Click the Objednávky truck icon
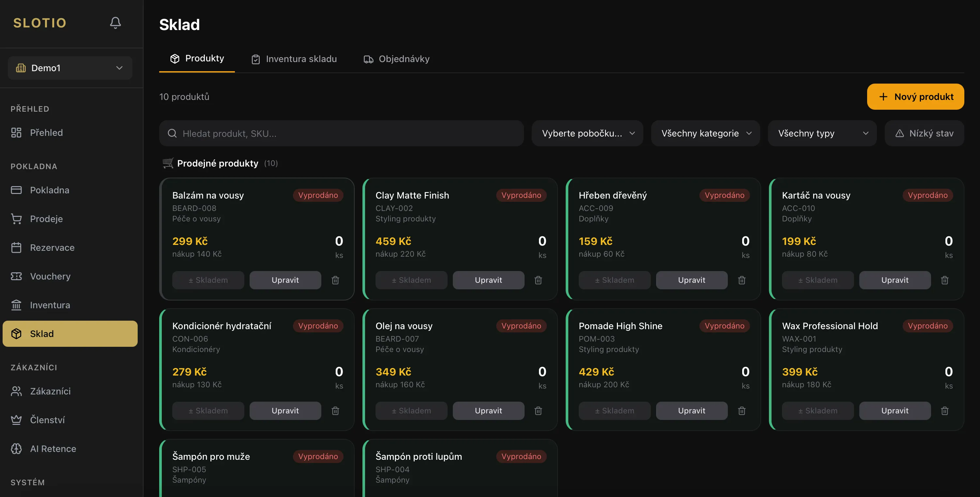The height and width of the screenshot is (497, 980). pos(368,59)
